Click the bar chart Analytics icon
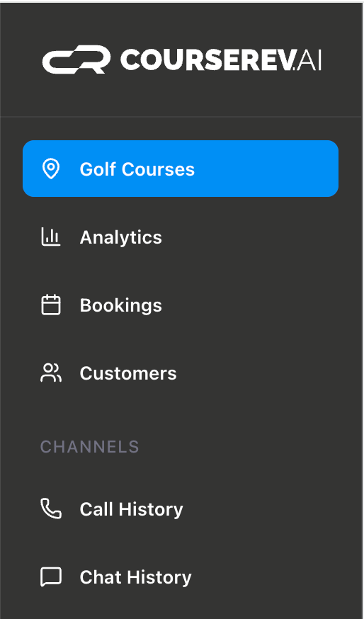This screenshot has height=619, width=364. pos(51,237)
